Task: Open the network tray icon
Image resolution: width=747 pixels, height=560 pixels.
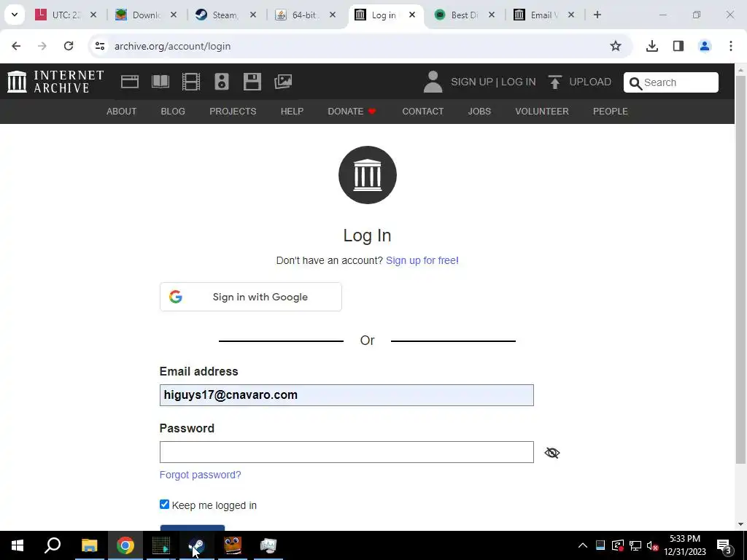Action: [x=635, y=545]
